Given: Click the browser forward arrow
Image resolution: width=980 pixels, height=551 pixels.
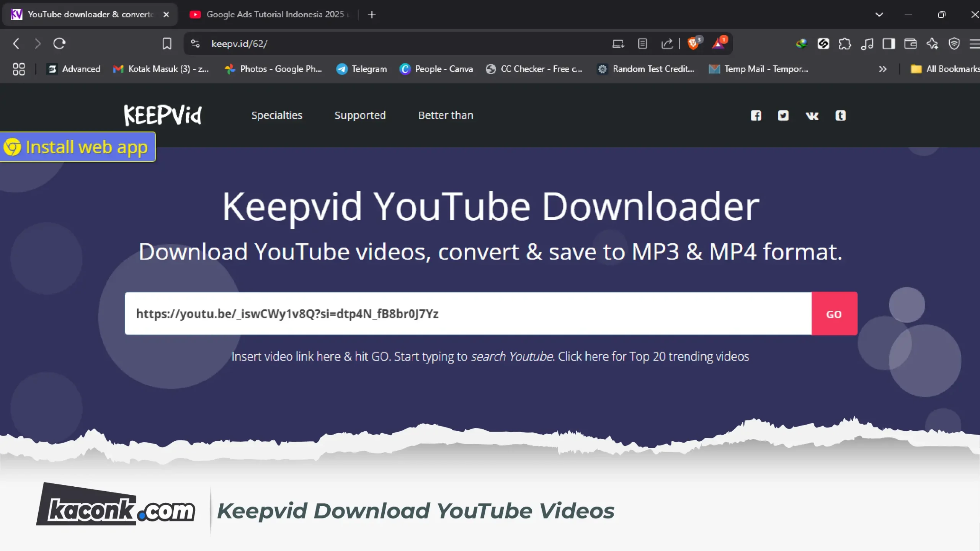Looking at the screenshot, I should [37, 44].
